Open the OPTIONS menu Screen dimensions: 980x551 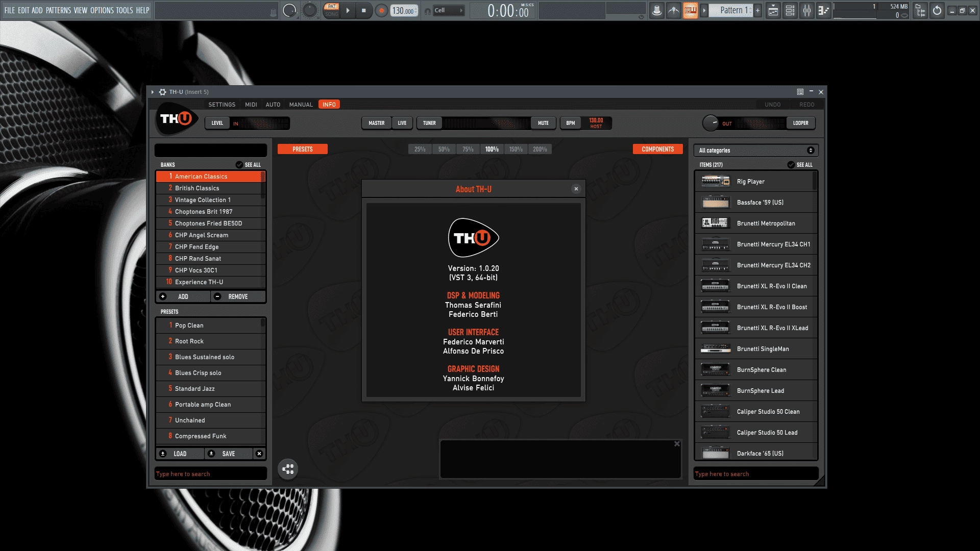coord(102,10)
